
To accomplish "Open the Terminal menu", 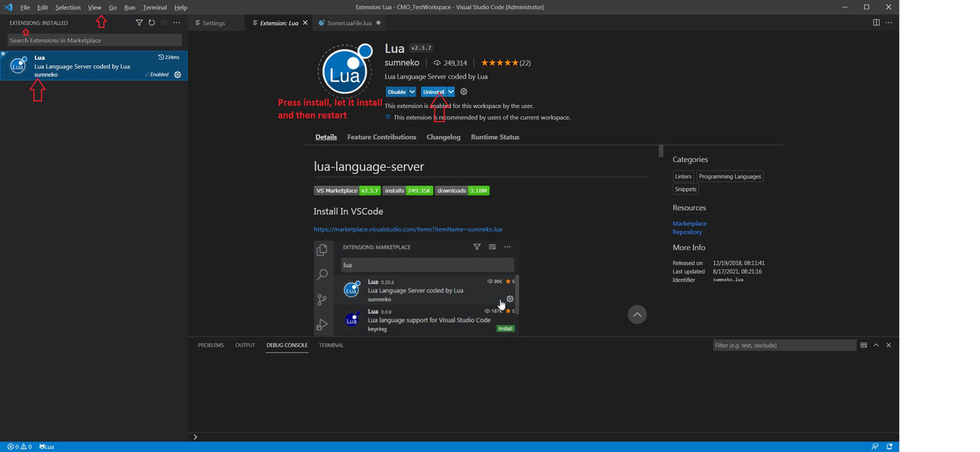I will pos(155,7).
